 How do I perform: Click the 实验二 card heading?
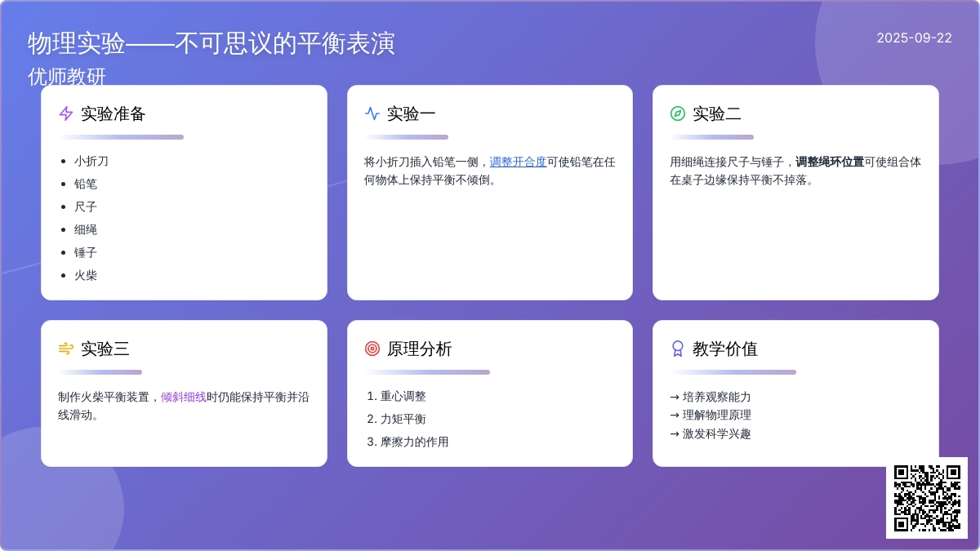tap(717, 113)
